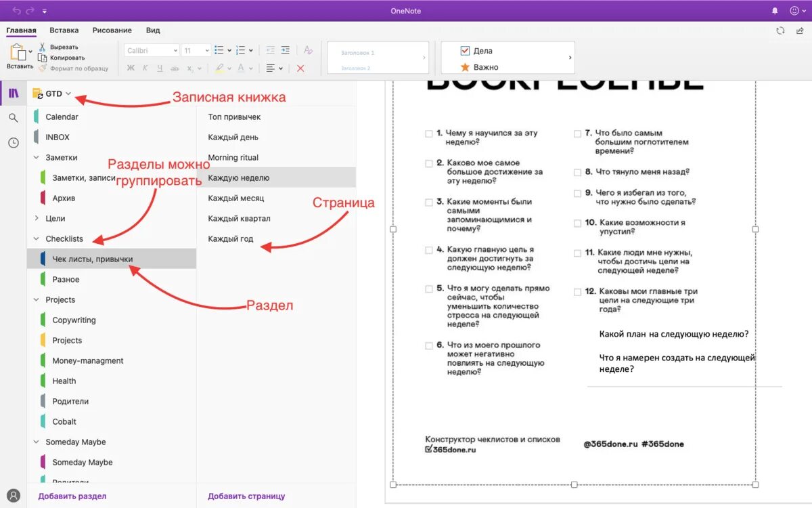Open numbered list style arrow

(251, 51)
